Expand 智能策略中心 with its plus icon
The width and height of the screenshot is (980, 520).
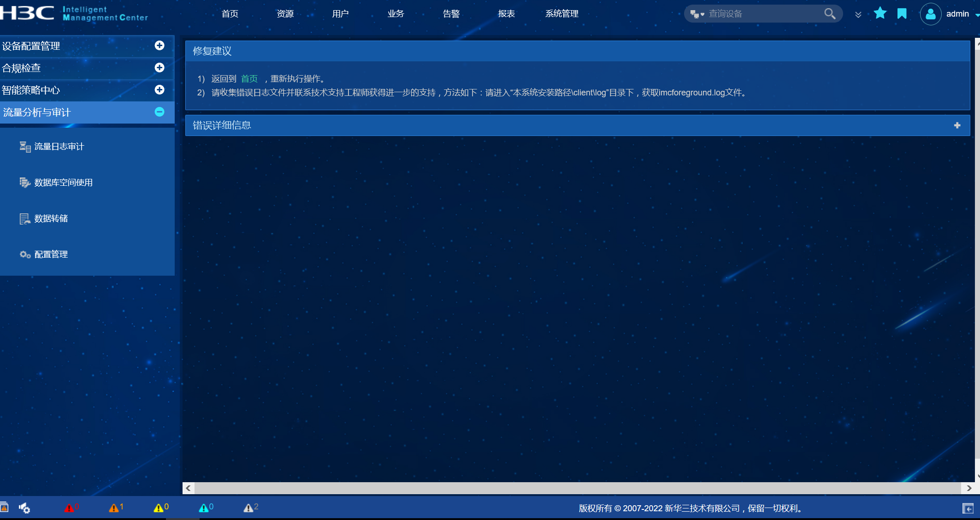(159, 90)
